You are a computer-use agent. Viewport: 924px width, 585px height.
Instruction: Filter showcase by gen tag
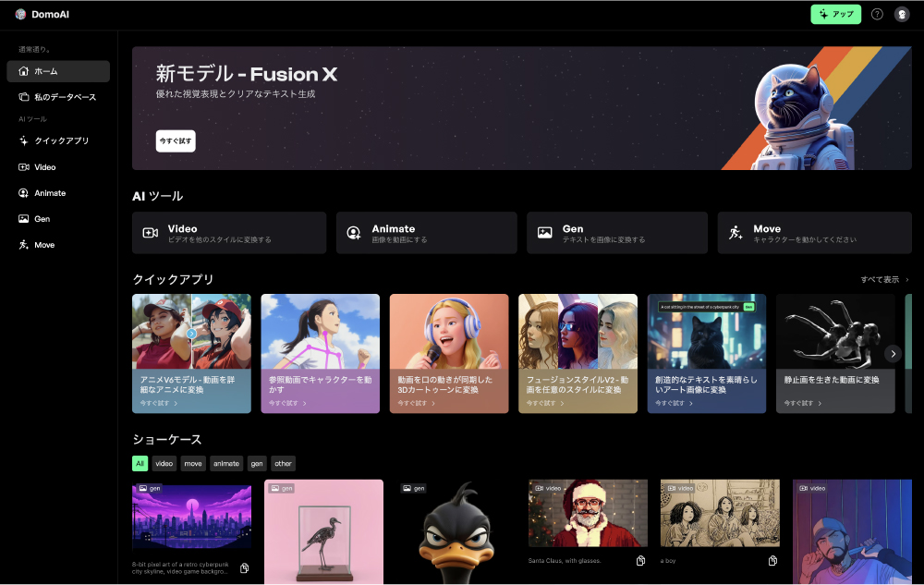257,464
